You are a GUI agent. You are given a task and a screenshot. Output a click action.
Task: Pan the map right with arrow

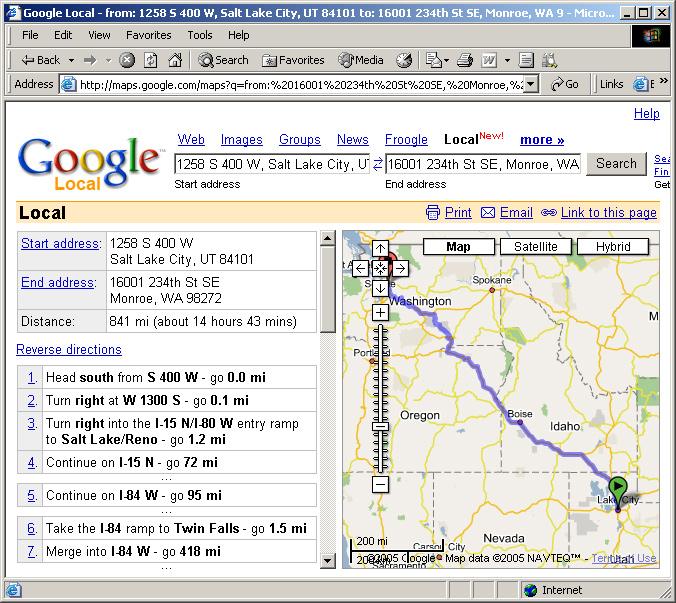pyautogui.click(x=399, y=268)
